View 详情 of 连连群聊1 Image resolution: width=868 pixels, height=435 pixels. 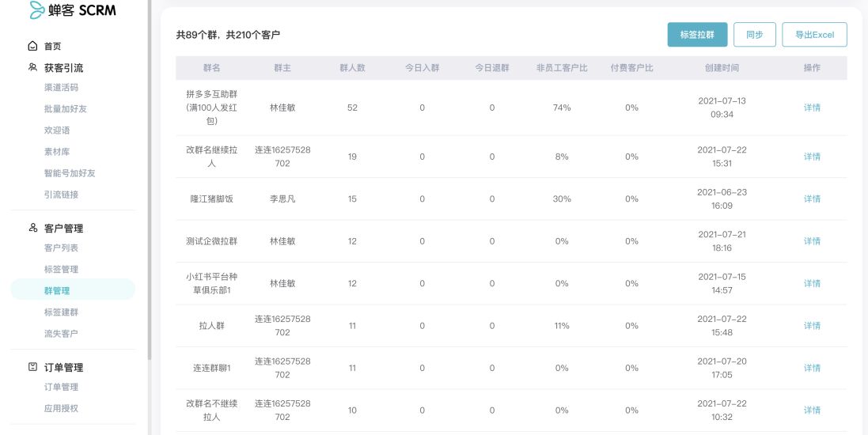pyautogui.click(x=812, y=368)
